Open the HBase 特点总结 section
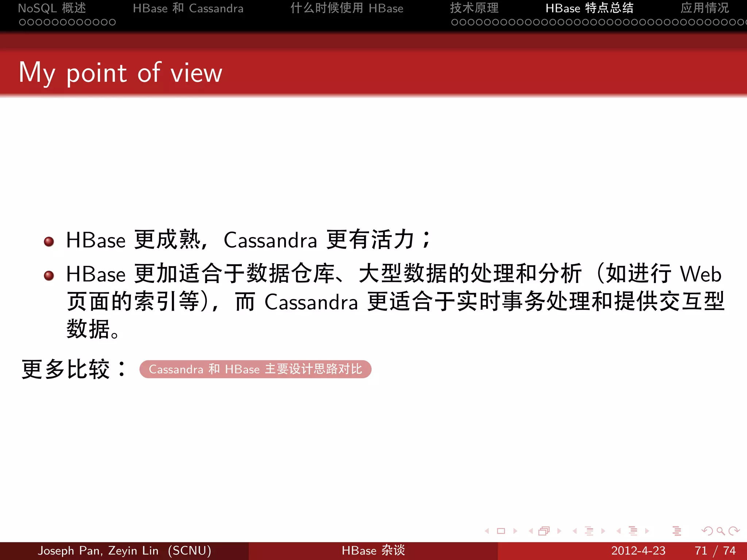The height and width of the screenshot is (560, 747). pos(589,8)
